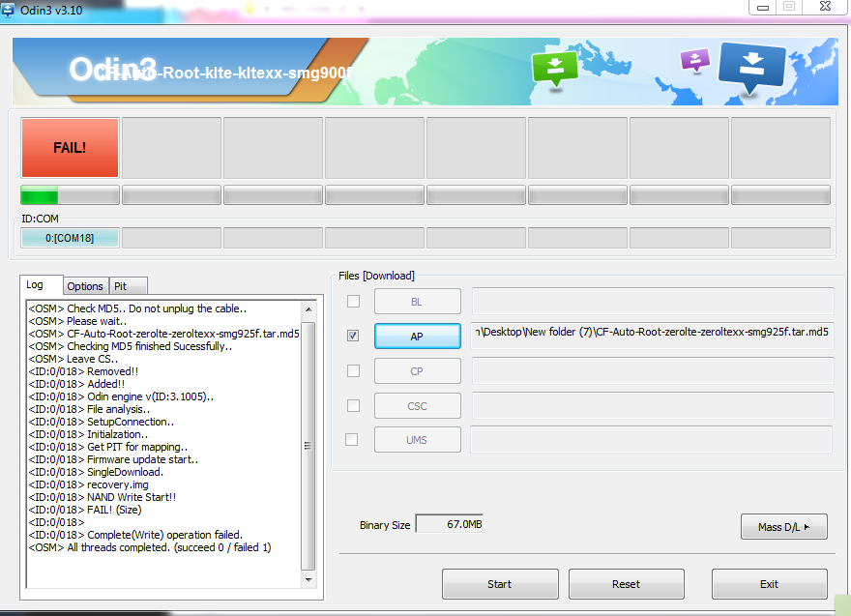Screen dimensions: 851x616
Task: Click the Odin3 app icon in title bar
Action: tap(8, 10)
